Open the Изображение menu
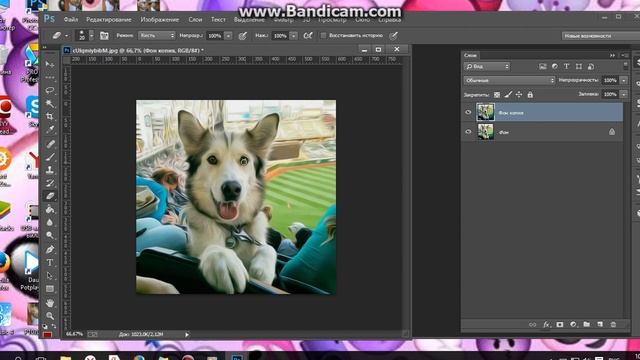This screenshot has height=360, width=640. coord(160,20)
